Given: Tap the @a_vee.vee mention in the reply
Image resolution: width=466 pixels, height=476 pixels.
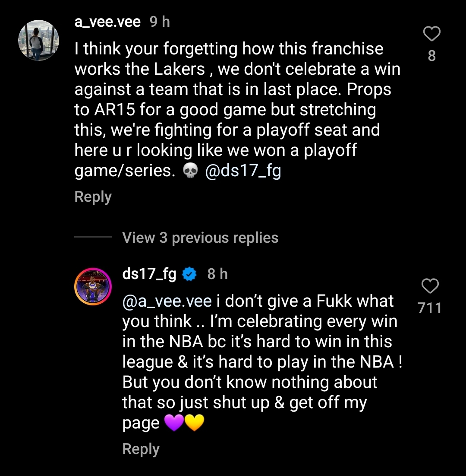Looking at the screenshot, I should pyautogui.click(x=167, y=301).
